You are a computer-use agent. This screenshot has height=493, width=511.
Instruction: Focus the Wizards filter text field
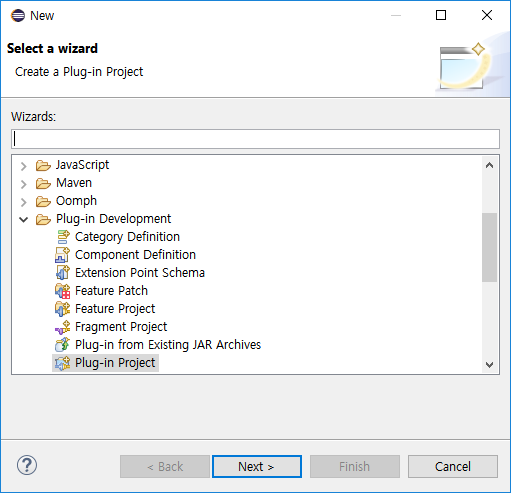click(x=255, y=139)
